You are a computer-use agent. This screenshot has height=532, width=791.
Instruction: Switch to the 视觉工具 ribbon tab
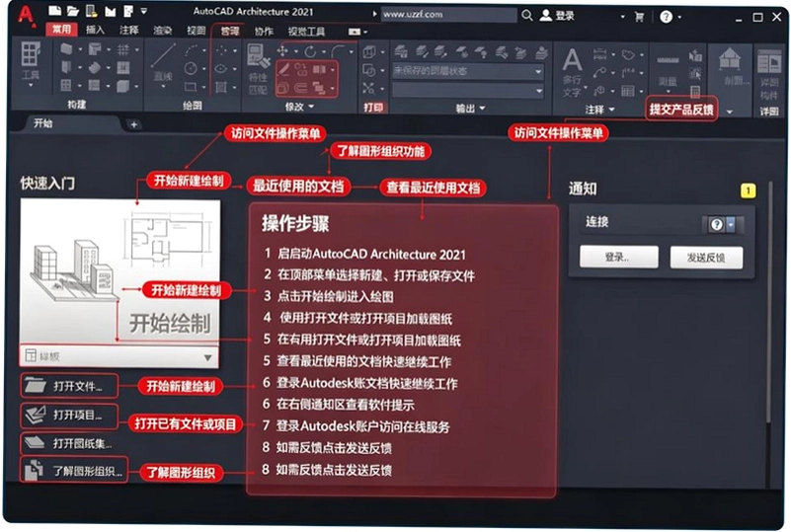coord(306,32)
